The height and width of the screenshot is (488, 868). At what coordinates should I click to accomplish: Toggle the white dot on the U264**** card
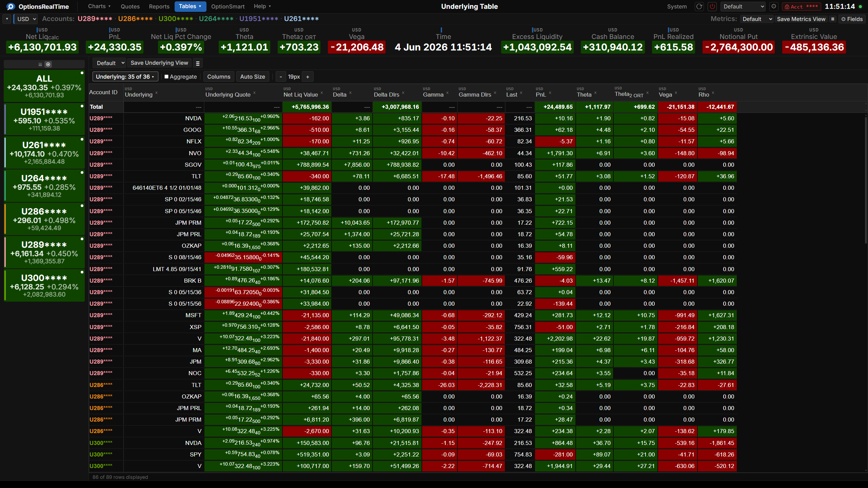click(x=82, y=172)
